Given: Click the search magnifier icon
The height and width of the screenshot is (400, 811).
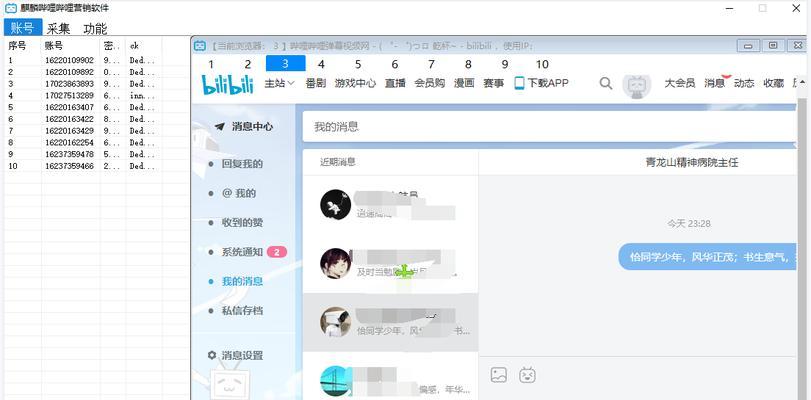Looking at the screenshot, I should tap(606, 83).
